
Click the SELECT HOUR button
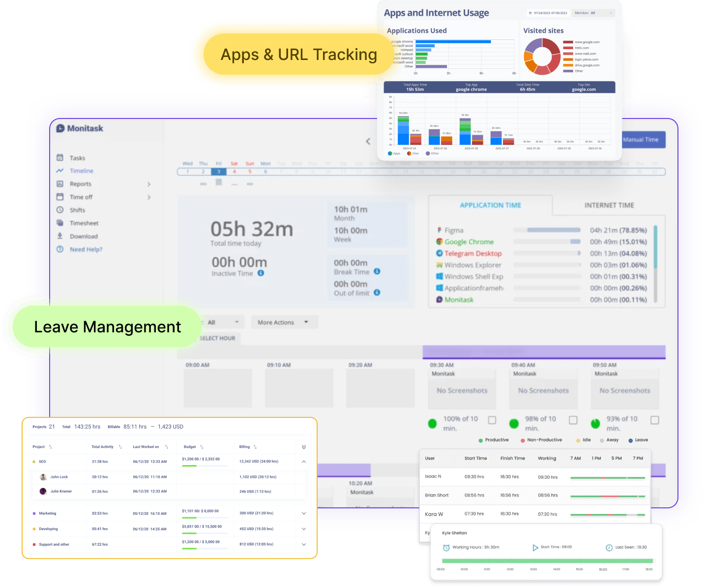218,338
